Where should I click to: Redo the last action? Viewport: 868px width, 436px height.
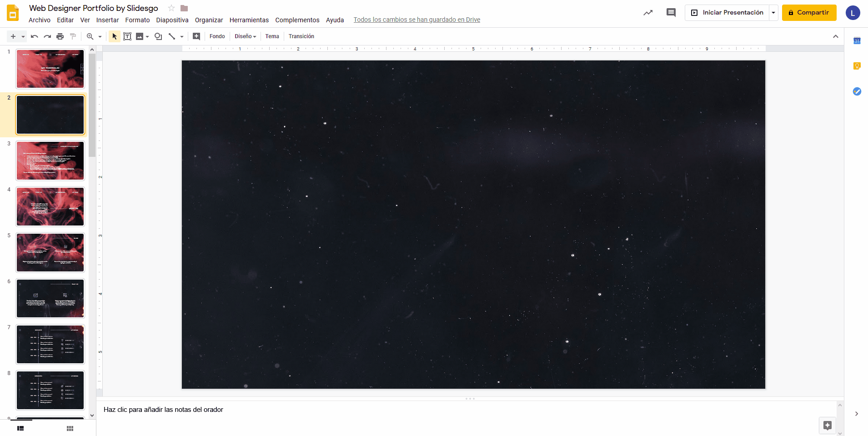47,36
